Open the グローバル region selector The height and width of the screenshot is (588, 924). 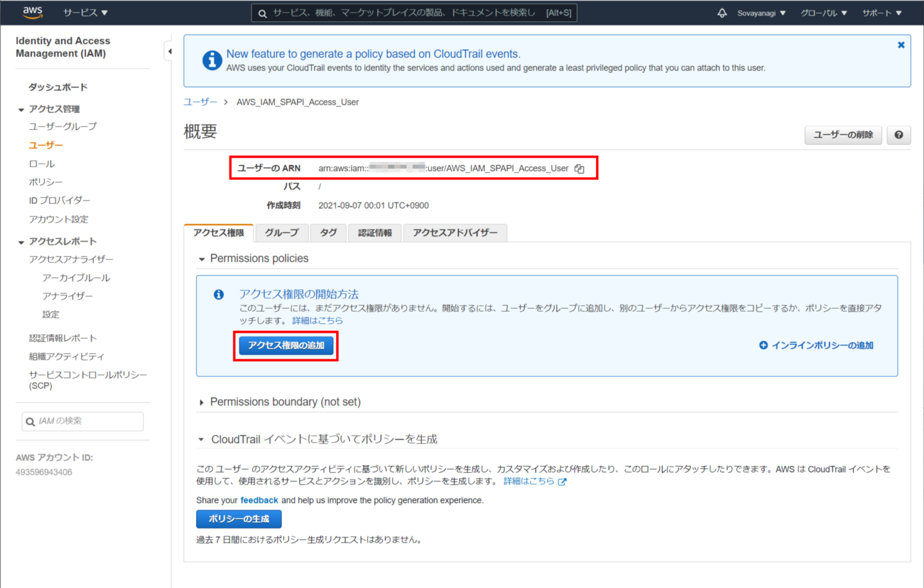(x=823, y=12)
